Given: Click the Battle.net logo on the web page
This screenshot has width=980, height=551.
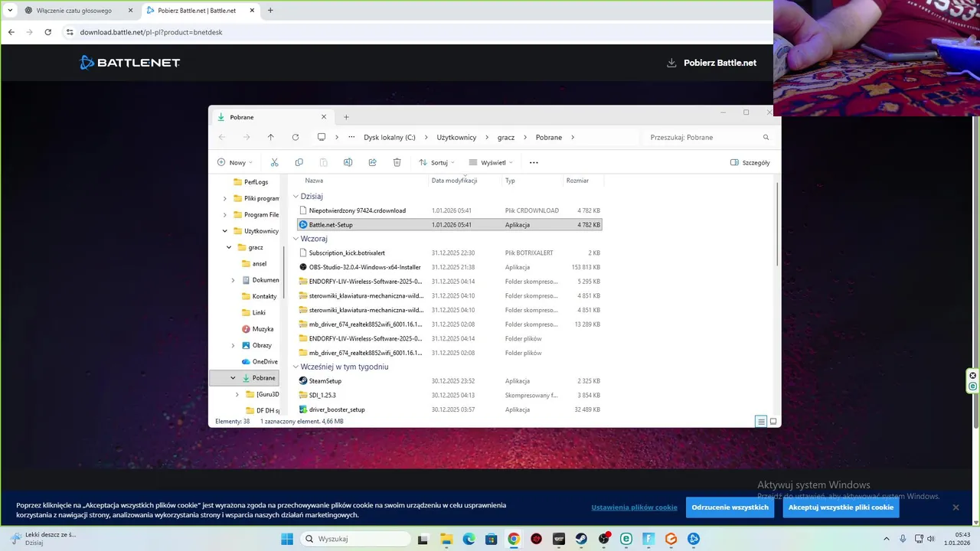Looking at the screenshot, I should point(130,63).
